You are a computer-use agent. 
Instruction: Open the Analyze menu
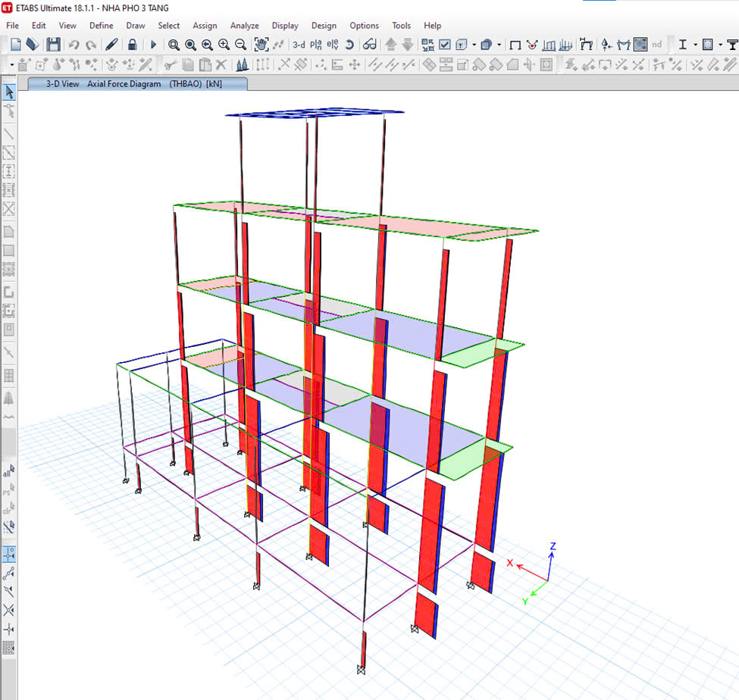point(244,26)
